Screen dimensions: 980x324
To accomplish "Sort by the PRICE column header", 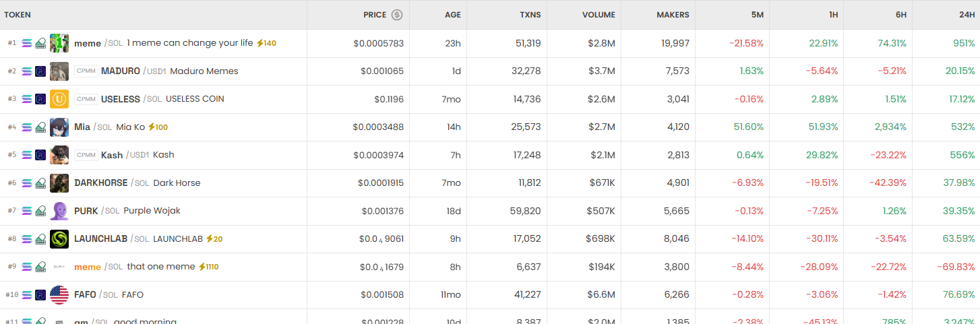I will [375, 15].
